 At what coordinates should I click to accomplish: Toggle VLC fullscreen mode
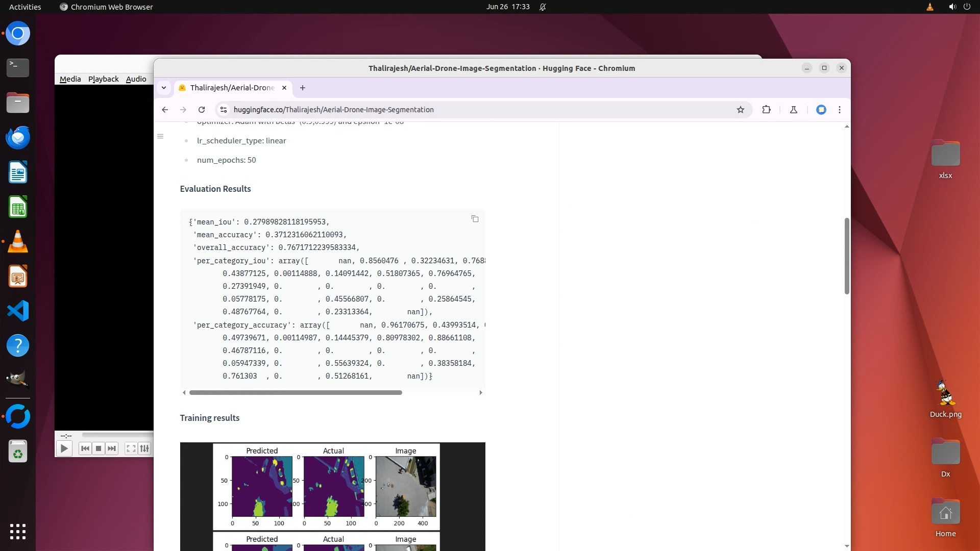pyautogui.click(x=131, y=448)
